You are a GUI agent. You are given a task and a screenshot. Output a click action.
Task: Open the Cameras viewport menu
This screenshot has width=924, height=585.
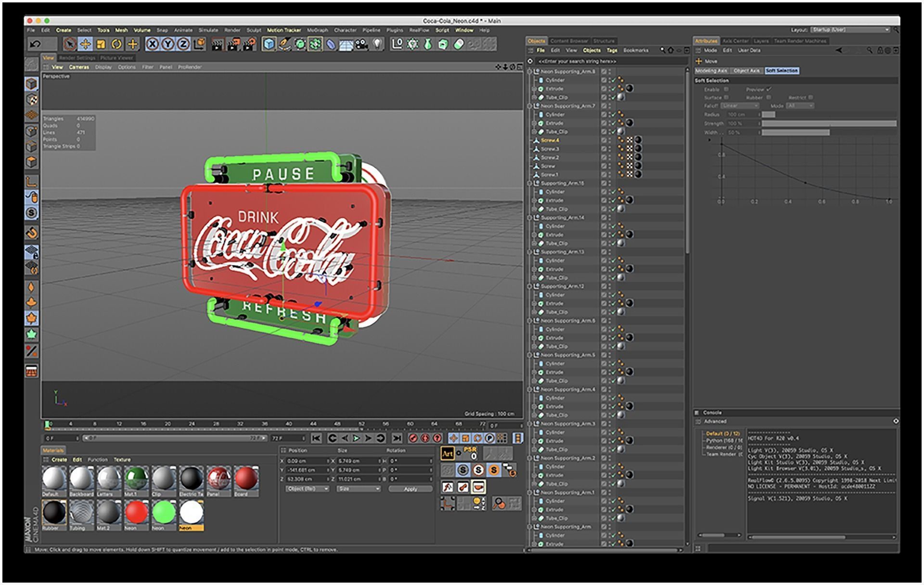click(x=79, y=67)
